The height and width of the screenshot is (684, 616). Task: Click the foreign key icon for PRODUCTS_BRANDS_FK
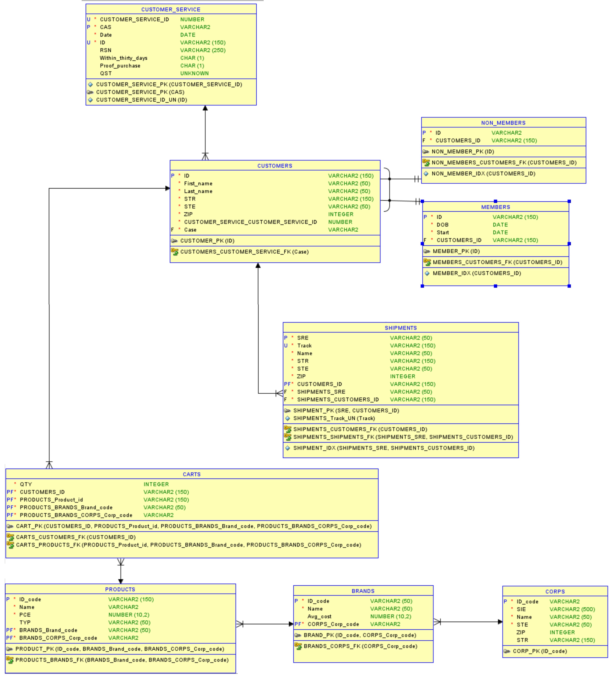coord(10,660)
